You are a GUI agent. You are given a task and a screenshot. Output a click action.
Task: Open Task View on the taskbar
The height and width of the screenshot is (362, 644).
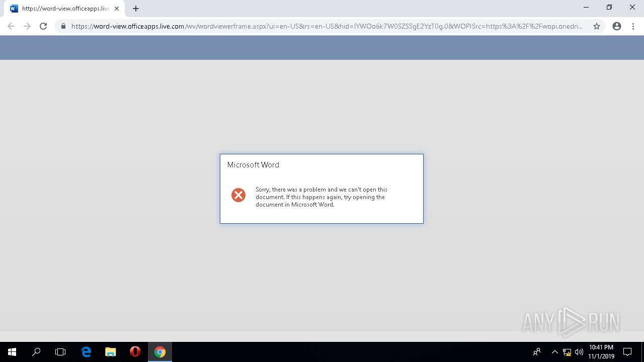click(x=60, y=352)
